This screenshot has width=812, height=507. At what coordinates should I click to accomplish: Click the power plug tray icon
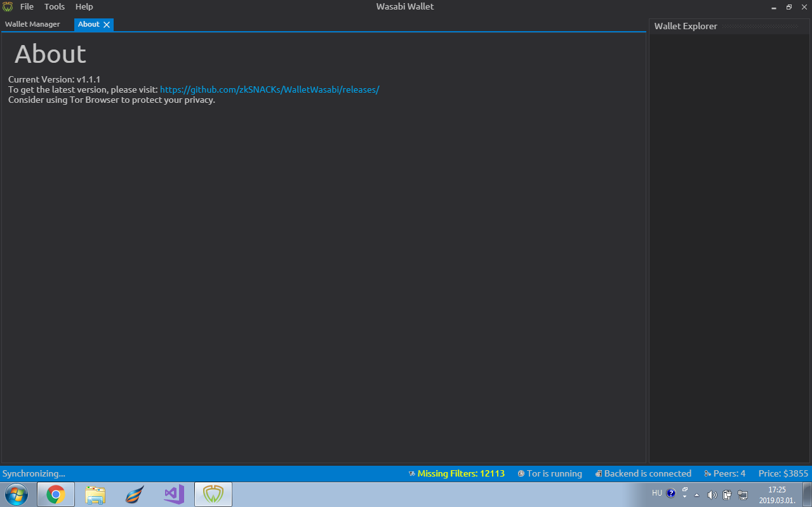(728, 495)
